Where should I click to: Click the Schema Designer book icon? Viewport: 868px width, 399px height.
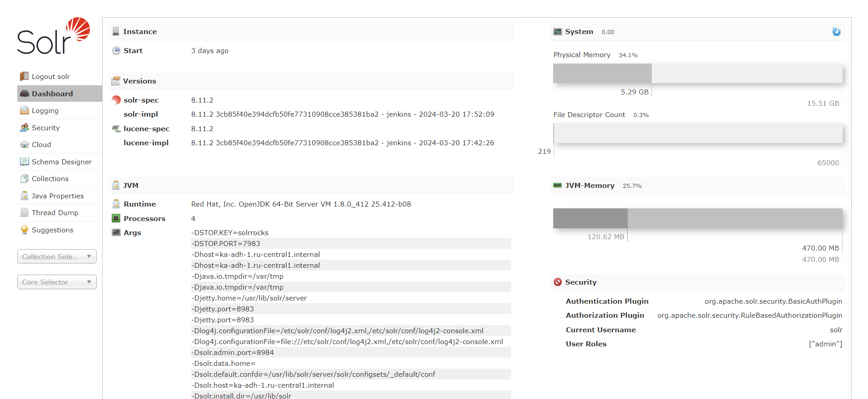coord(25,162)
